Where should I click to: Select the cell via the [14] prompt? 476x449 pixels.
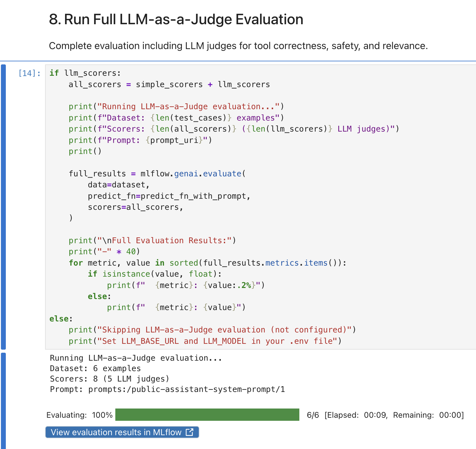[29, 73]
